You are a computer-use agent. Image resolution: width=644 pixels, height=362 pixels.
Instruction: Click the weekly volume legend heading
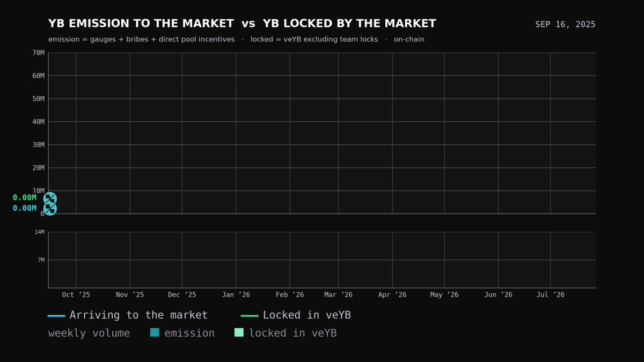[89, 333]
